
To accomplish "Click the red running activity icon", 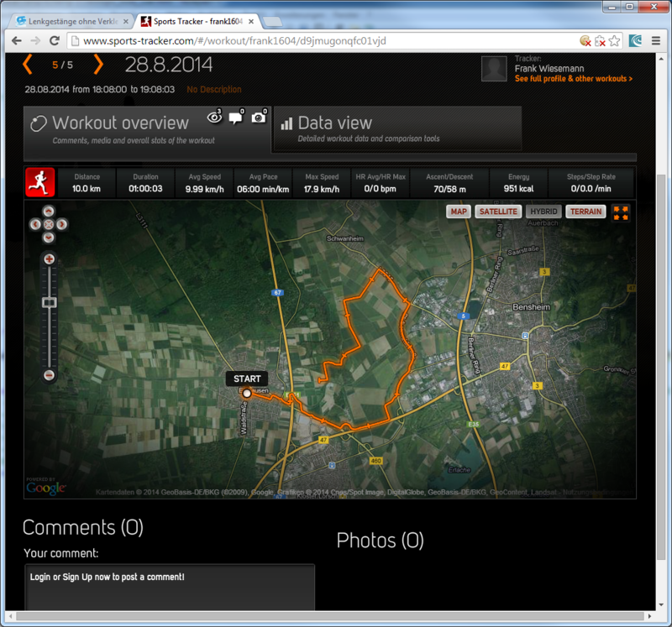I will click(39, 182).
